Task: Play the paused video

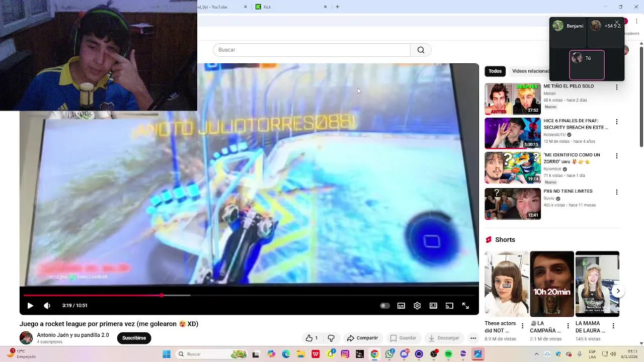Action: point(30,306)
